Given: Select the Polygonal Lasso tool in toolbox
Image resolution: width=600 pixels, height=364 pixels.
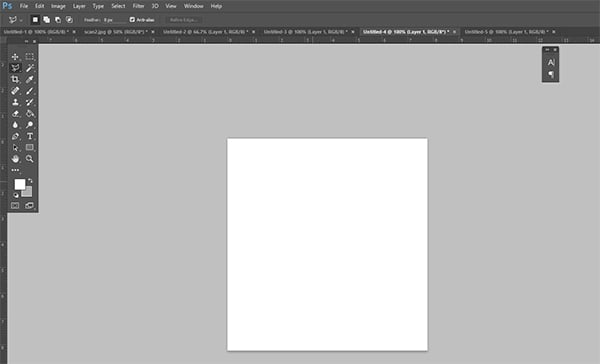Looking at the screenshot, I should (15, 68).
